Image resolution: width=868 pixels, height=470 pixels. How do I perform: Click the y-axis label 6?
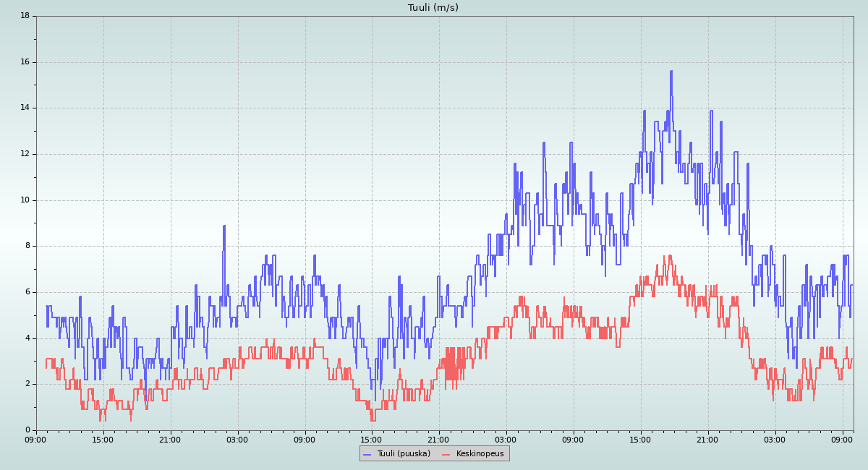(x=27, y=292)
